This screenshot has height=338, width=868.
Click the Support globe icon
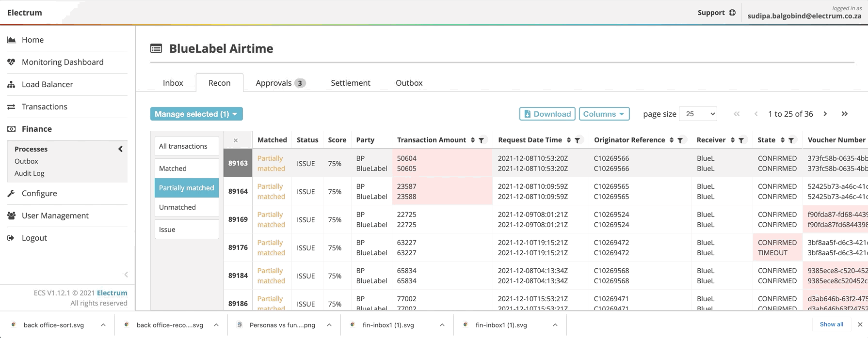[x=732, y=13]
